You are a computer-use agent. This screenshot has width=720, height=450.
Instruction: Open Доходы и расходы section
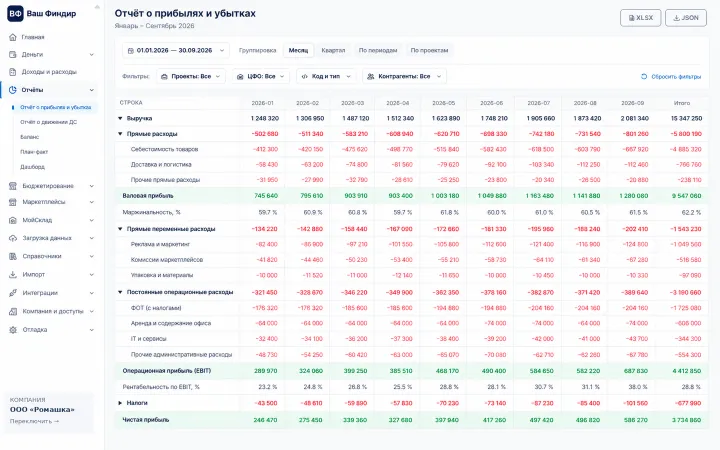pos(51,72)
